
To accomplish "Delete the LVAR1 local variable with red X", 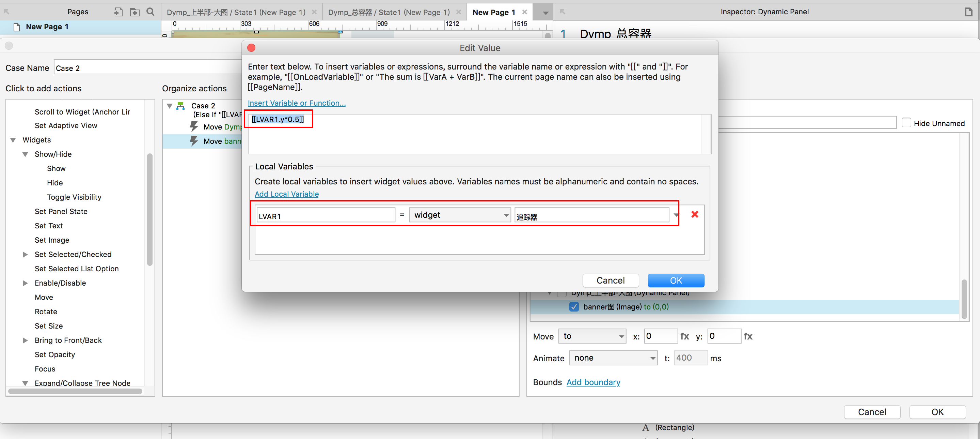I will point(694,214).
